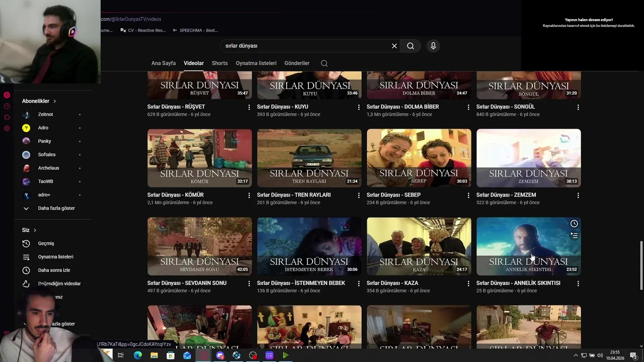Open options menu for SEBEP video
The height and width of the screenshot is (362, 644).
pyautogui.click(x=468, y=195)
